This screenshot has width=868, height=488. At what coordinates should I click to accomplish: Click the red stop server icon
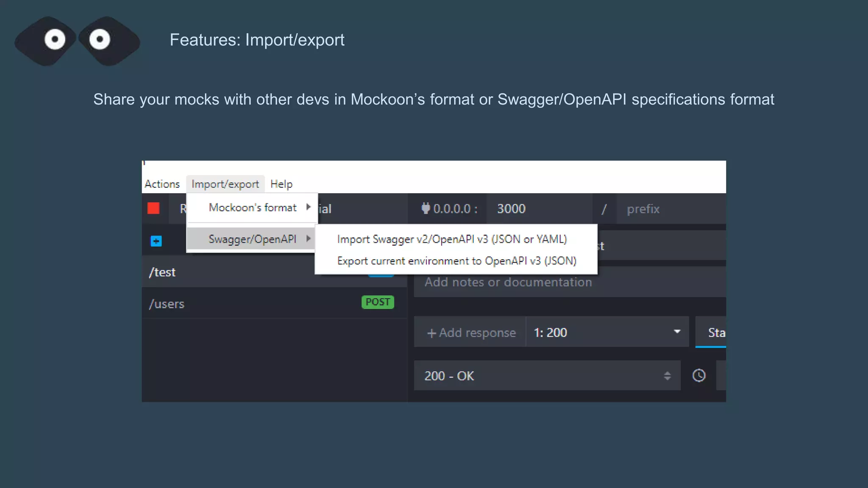click(x=153, y=208)
